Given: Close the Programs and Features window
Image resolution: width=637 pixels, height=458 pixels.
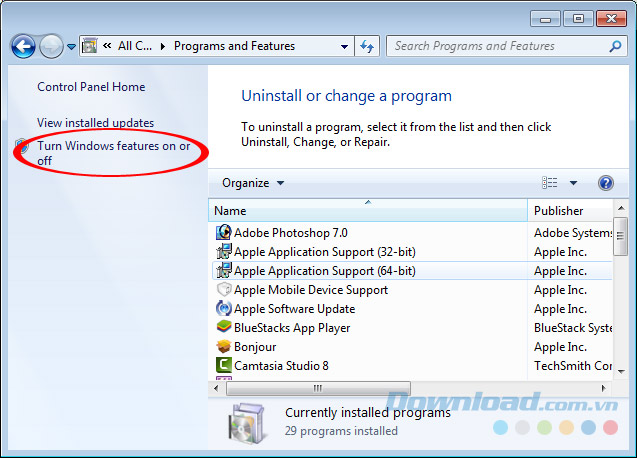Looking at the screenshot, I should click(x=611, y=19).
